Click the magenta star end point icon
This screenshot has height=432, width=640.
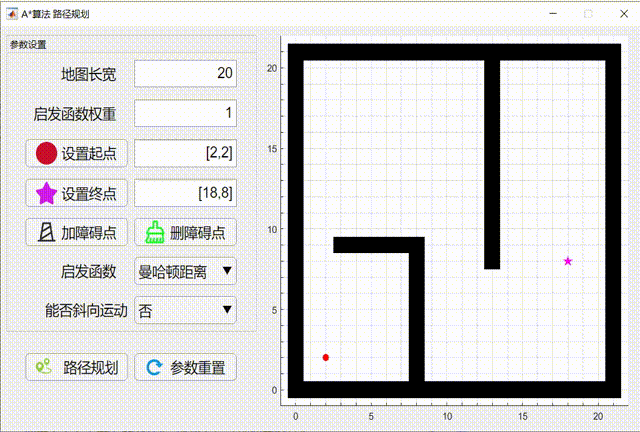46,193
